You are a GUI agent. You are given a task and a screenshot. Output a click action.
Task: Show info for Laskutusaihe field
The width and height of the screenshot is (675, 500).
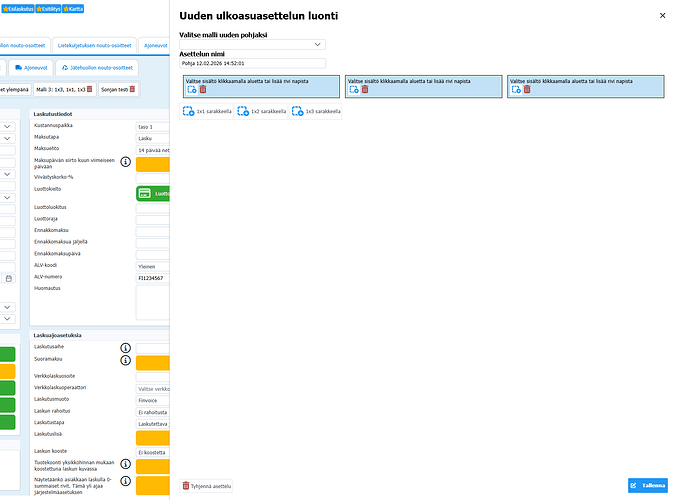126,348
